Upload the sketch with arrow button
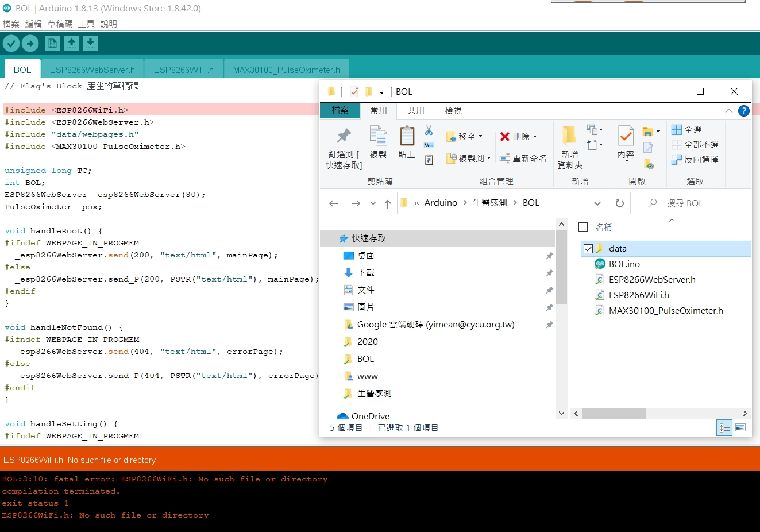 point(30,43)
